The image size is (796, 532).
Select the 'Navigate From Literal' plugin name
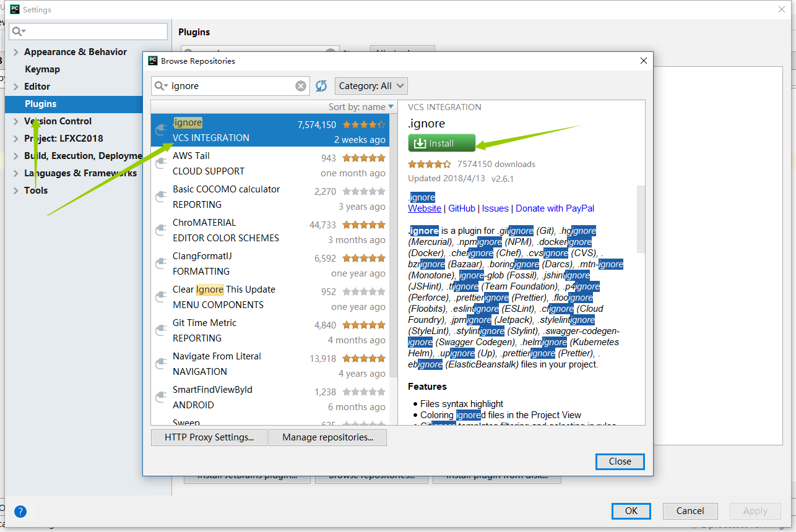click(217, 356)
